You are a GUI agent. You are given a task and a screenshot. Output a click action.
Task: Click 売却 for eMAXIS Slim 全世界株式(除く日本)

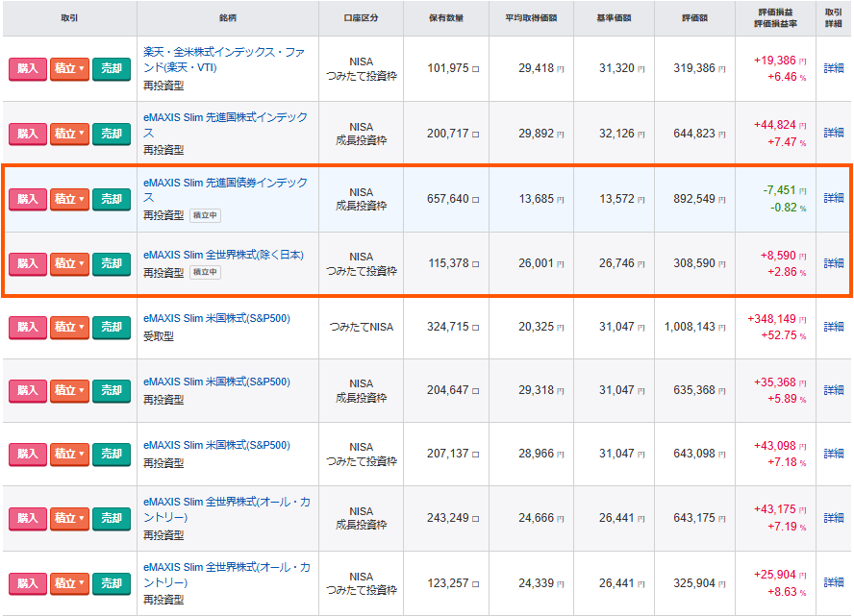(x=112, y=264)
